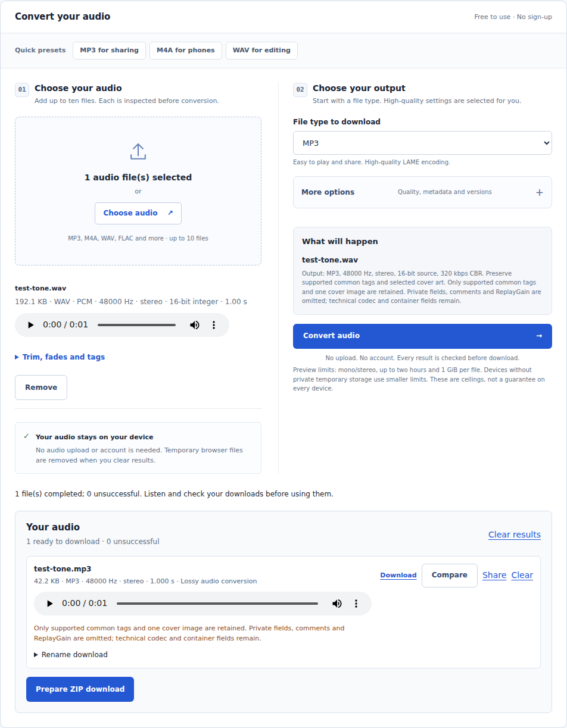Image resolution: width=567 pixels, height=728 pixels.
Task: Click the Download link for test-tone.mp3
Action: pyautogui.click(x=398, y=575)
